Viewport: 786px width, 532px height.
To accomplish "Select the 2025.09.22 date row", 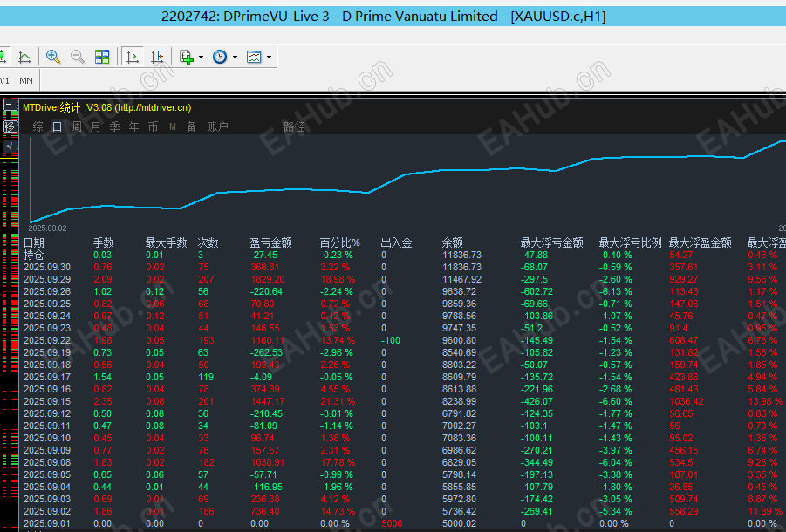I will (47, 341).
